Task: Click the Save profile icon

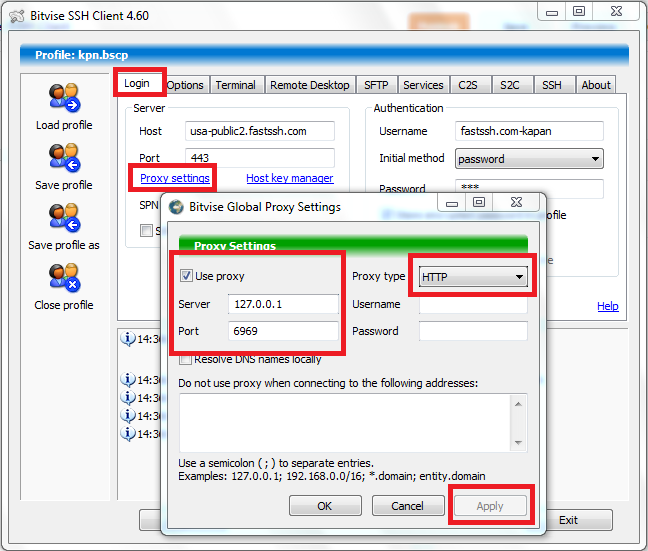Action: click(x=64, y=157)
